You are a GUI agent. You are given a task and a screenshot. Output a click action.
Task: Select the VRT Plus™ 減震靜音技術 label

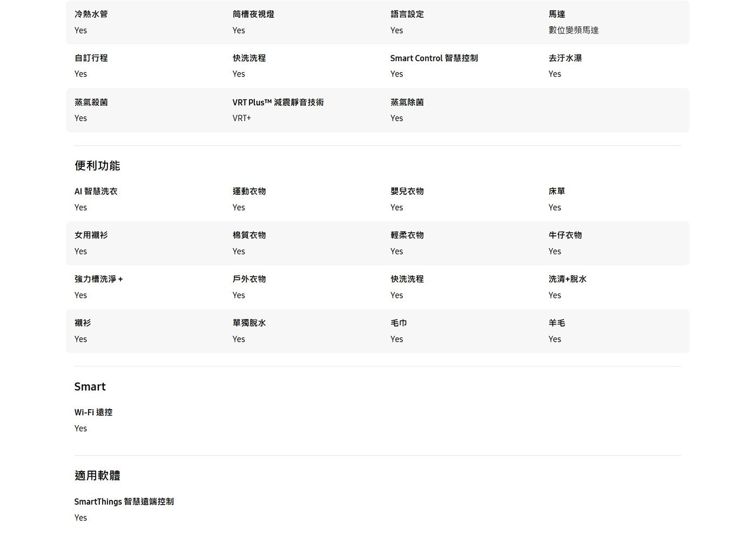[278, 102]
